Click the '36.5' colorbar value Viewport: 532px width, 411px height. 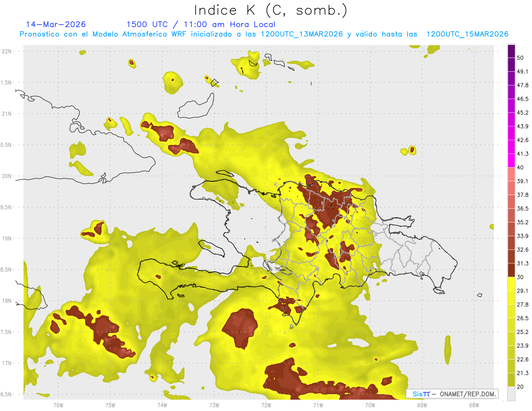click(523, 208)
